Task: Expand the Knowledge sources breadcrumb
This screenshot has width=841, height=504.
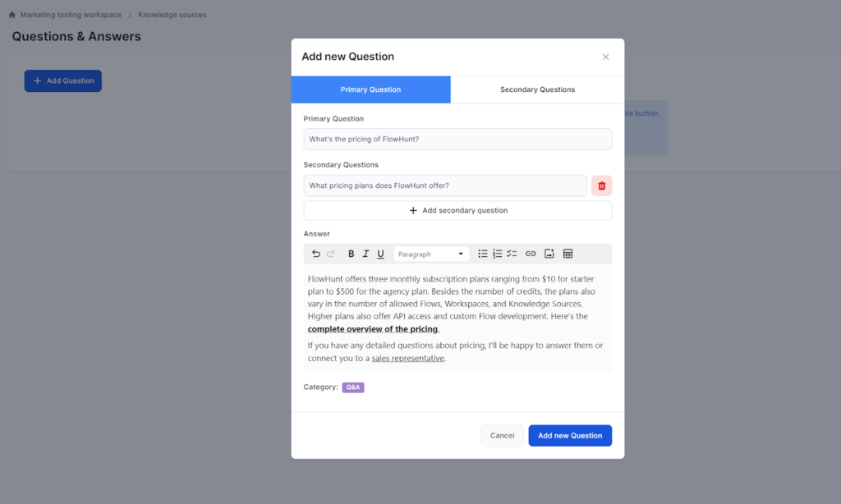Action: coord(172,14)
